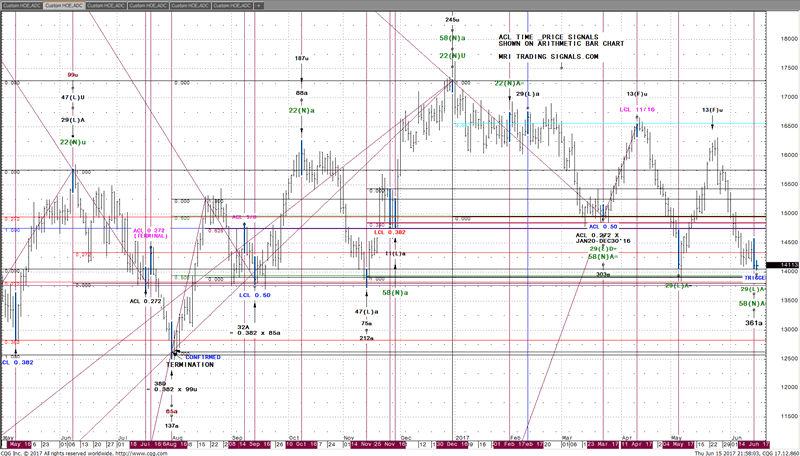Viewport: 800px width, 456px height.
Task: Open the last Custom HOE,ADC tab
Action: click(x=230, y=5)
